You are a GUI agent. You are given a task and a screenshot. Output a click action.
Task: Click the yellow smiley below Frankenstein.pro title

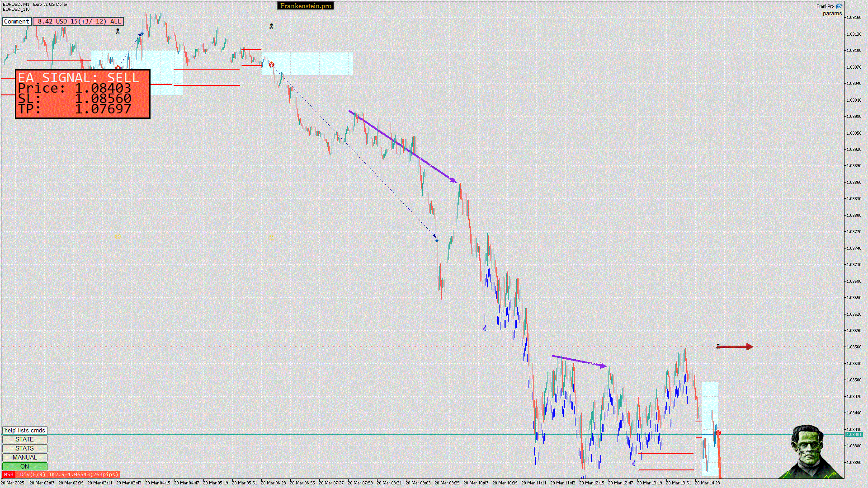(271, 237)
